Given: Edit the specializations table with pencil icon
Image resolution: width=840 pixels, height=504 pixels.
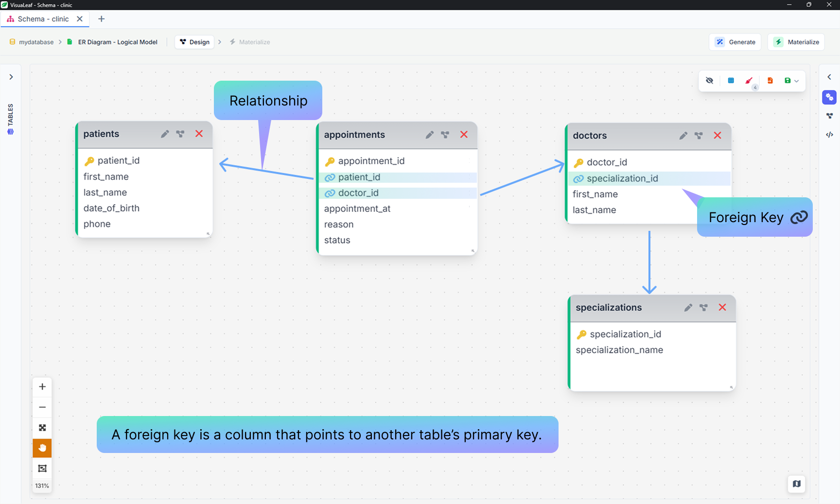Looking at the screenshot, I should 688,308.
